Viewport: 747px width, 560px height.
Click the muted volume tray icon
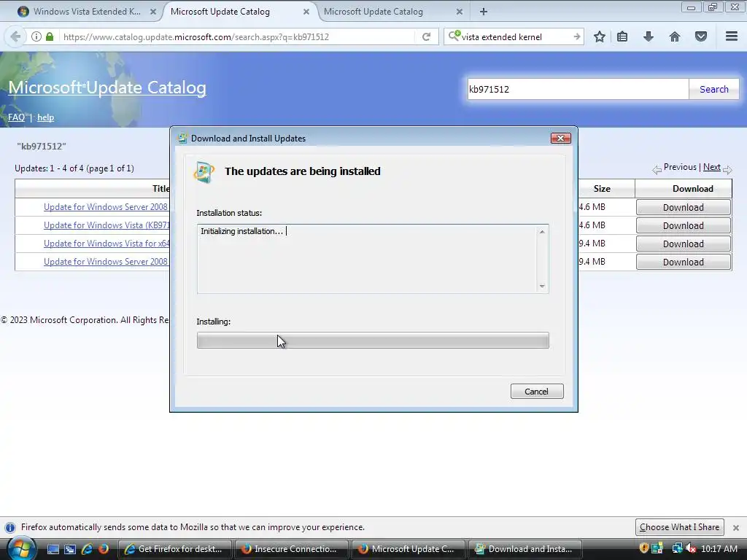pyautogui.click(x=691, y=548)
